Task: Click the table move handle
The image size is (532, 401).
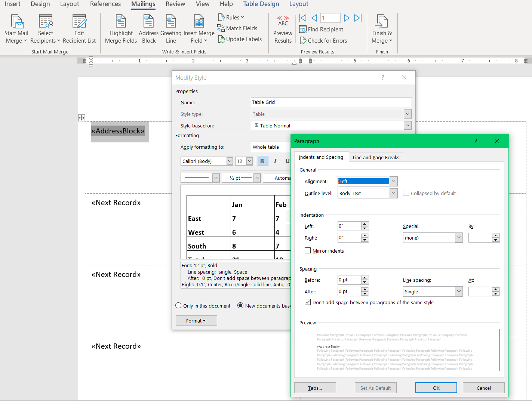Action: (82, 118)
